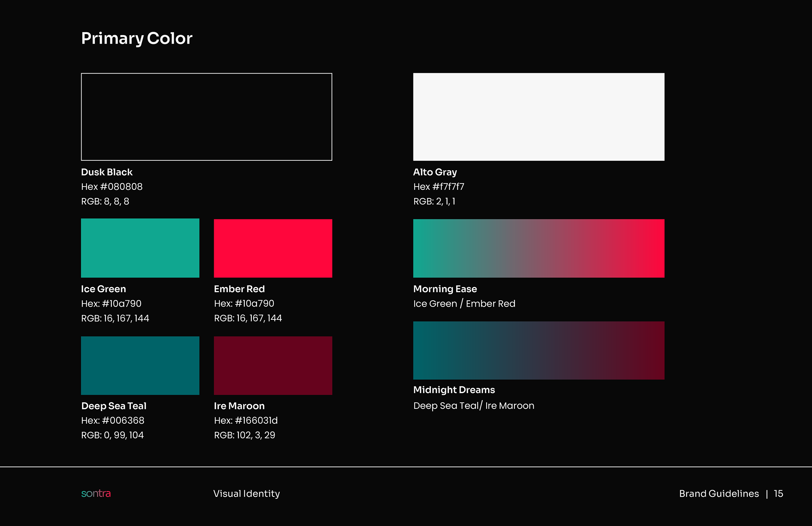Click Deep Sea Teal/ Ire Maroon caption
Image resolution: width=812 pixels, height=526 pixels.
click(474, 406)
